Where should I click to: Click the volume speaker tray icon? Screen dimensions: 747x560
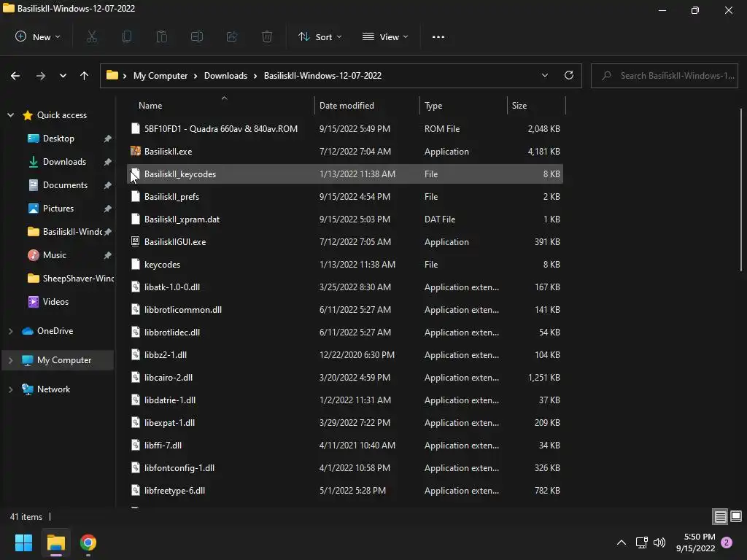pyautogui.click(x=659, y=542)
